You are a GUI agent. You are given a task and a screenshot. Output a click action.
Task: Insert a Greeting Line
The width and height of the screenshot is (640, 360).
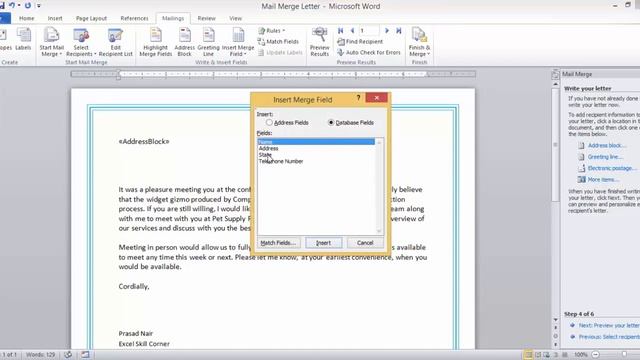coord(208,42)
